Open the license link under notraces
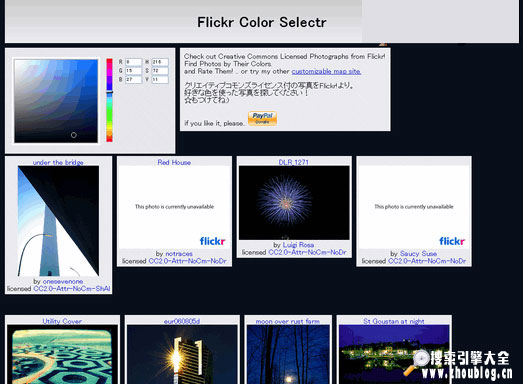Image resolution: width=523 pixels, height=384 pixels. (187, 261)
